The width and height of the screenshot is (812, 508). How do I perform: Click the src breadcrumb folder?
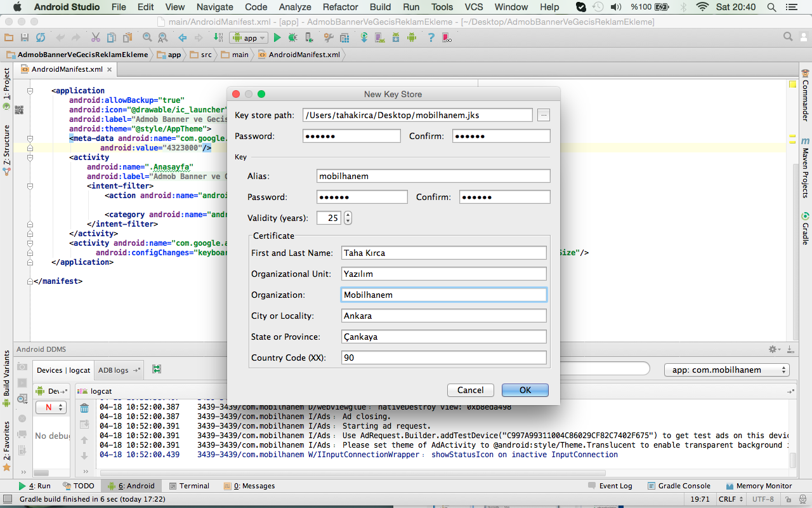click(x=201, y=55)
